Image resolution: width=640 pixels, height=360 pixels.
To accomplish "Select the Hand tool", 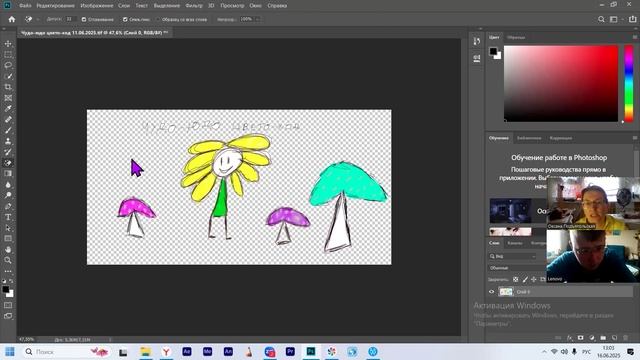I will click(x=8, y=249).
